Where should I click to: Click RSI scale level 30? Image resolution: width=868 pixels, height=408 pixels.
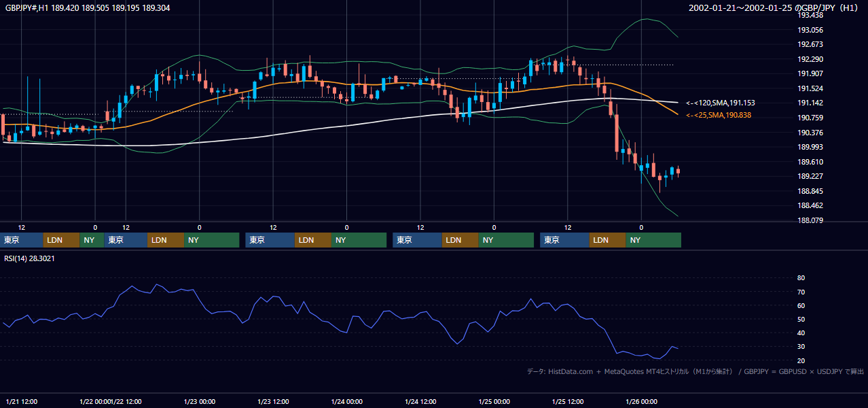click(801, 346)
